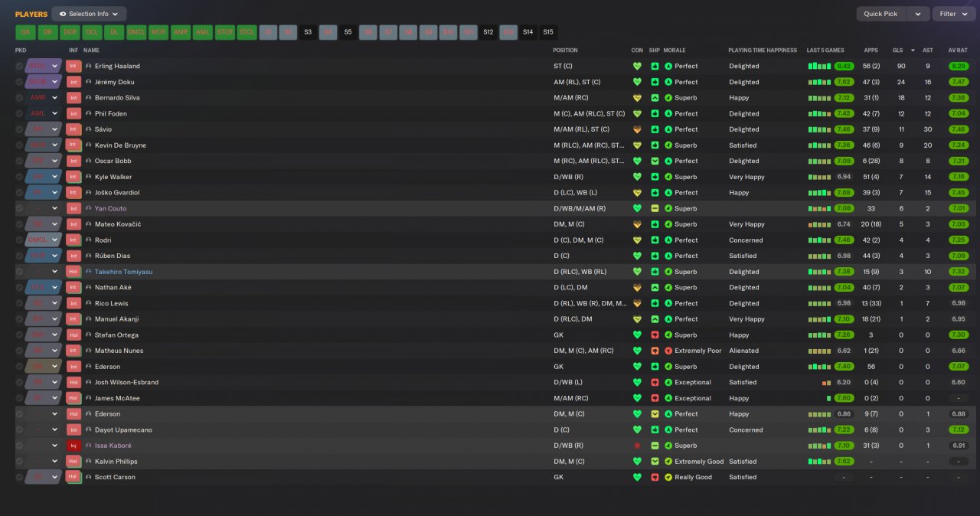This screenshot has height=516, width=980.
Task: Select the GK position slot
Action: [25, 32]
